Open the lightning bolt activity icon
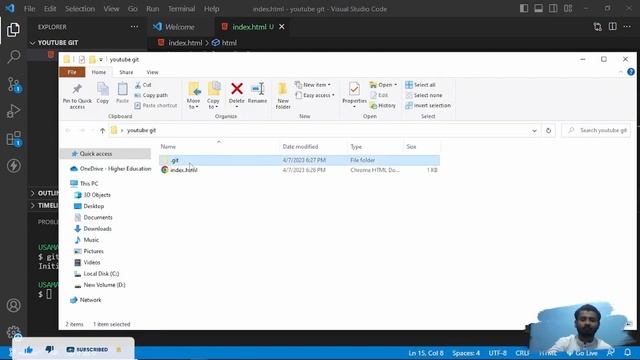The image size is (640, 360). click(x=13, y=166)
